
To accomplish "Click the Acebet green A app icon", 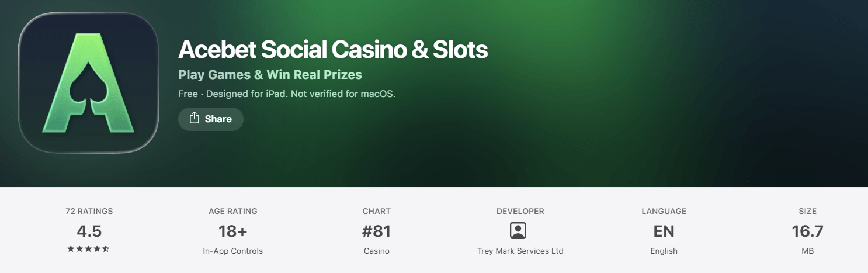I will pos(89,82).
